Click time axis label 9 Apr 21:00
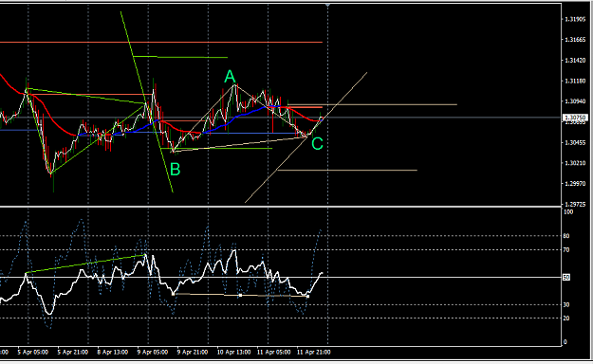593x364 pixels. click(x=193, y=353)
